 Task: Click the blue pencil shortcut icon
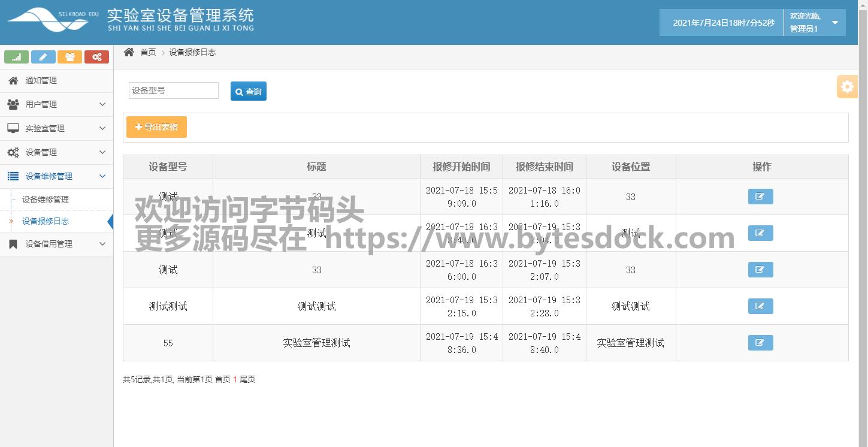click(43, 57)
